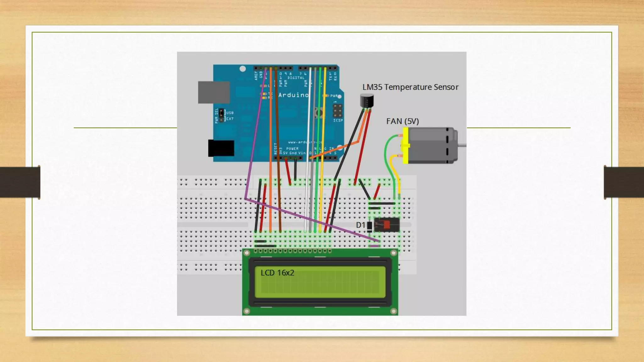Click the ICSP header pins on the Arduino

(x=337, y=111)
